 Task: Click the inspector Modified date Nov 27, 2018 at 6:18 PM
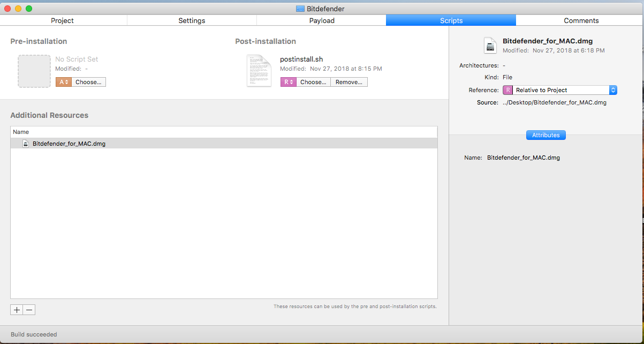[x=569, y=50]
